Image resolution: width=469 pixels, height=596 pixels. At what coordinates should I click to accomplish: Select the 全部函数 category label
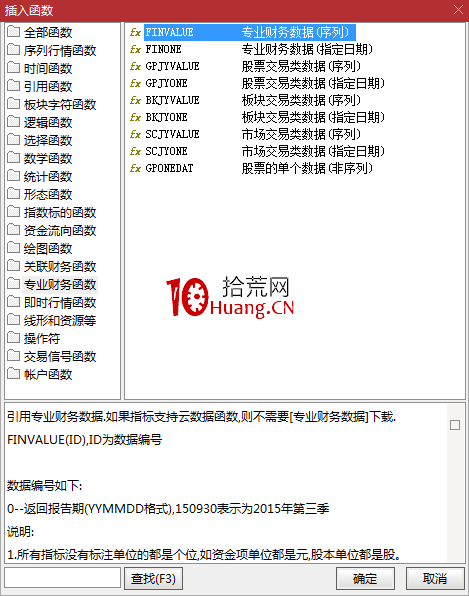tap(48, 33)
